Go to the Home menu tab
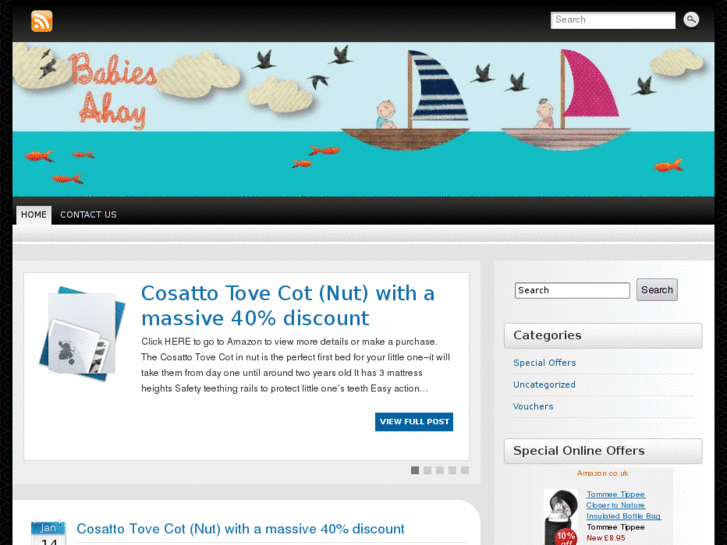 coord(34,215)
